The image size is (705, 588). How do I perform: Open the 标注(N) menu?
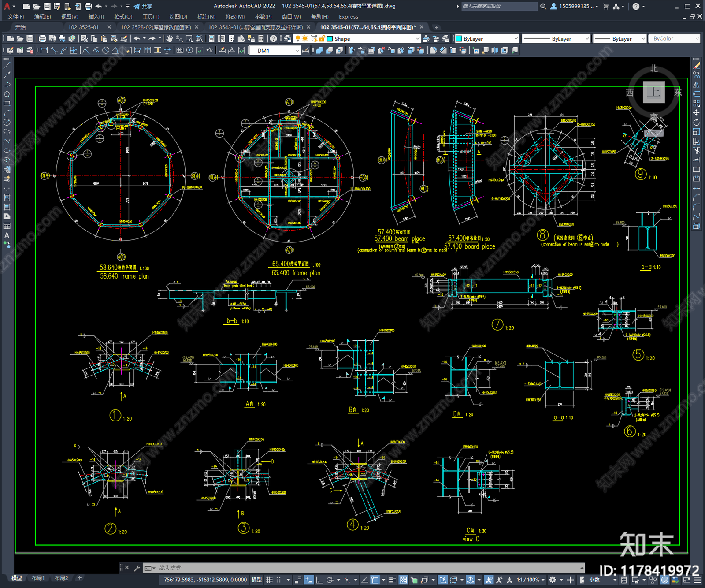click(x=206, y=17)
